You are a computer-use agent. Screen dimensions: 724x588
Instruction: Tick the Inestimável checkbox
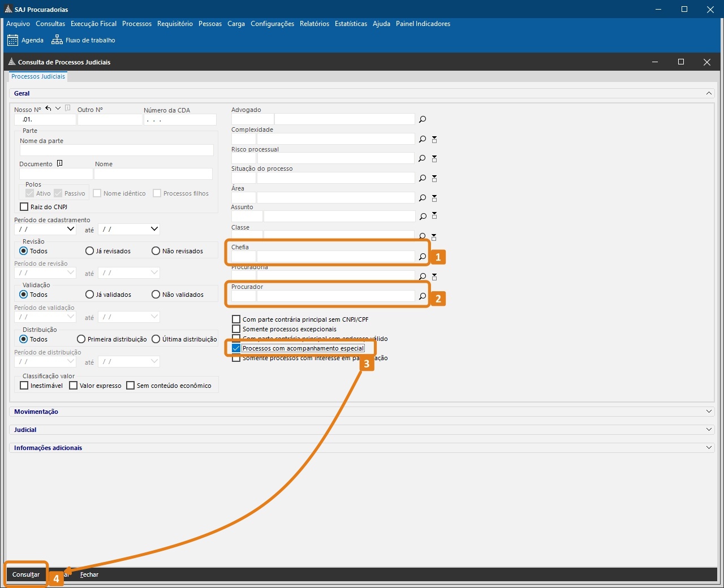click(x=24, y=386)
